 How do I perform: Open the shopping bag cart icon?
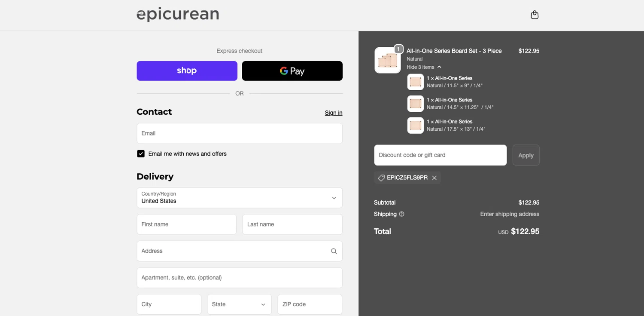pyautogui.click(x=535, y=15)
